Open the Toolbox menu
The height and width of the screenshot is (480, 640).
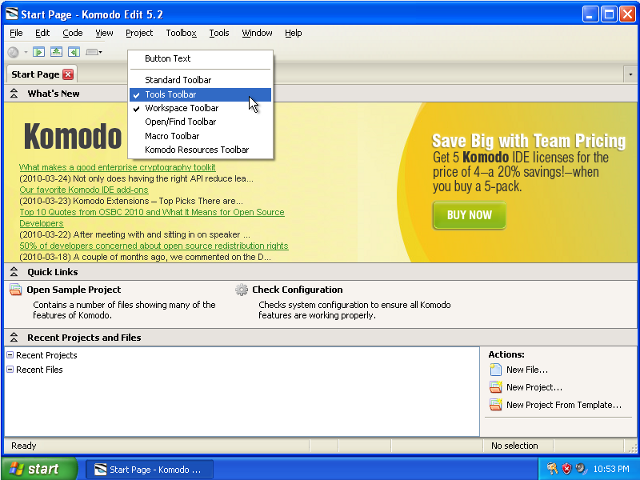[181, 33]
